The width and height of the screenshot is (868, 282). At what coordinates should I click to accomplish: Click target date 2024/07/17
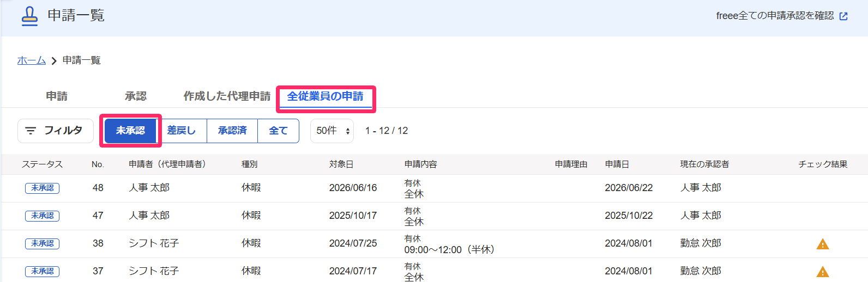[x=353, y=271]
